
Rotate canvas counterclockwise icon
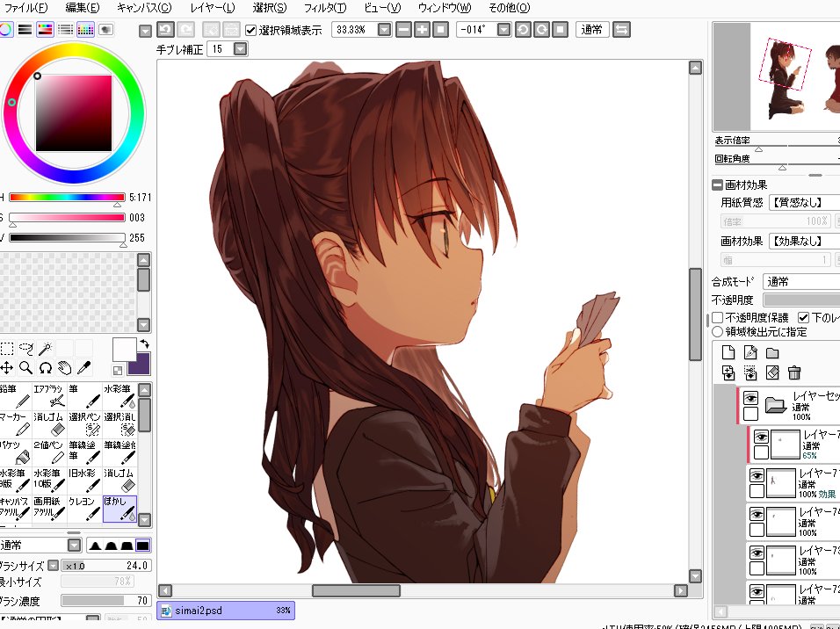pos(524,30)
